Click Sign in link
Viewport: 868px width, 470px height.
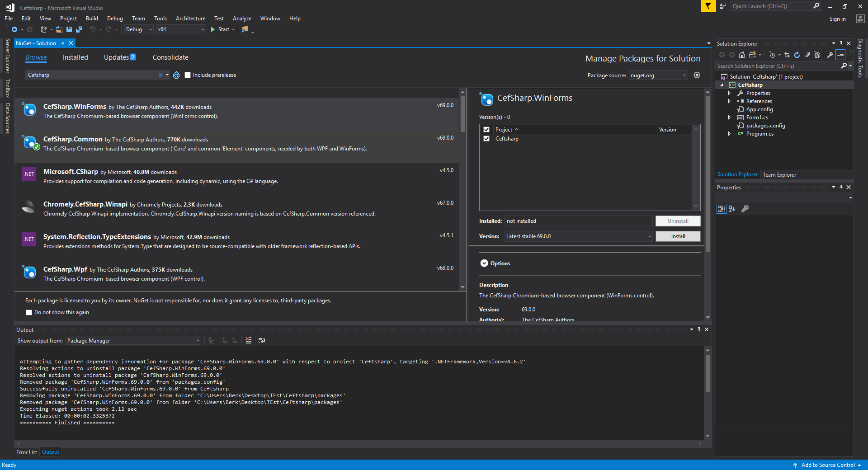[837, 19]
